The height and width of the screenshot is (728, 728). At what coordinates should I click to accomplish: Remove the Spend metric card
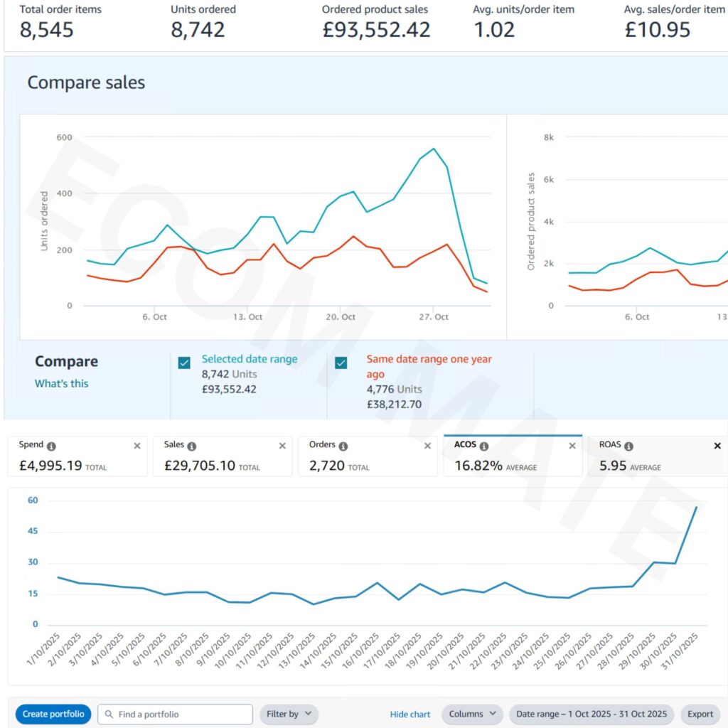[137, 446]
